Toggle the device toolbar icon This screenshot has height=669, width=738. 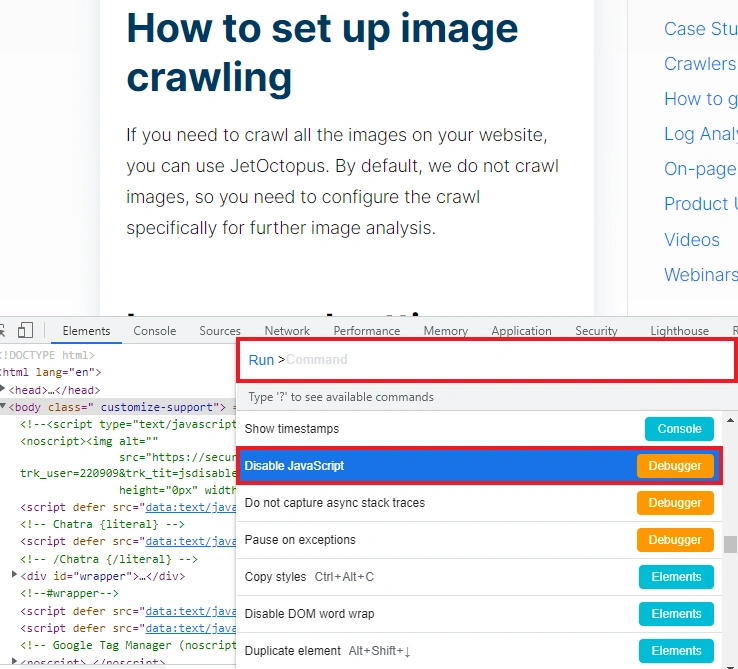click(x=25, y=330)
